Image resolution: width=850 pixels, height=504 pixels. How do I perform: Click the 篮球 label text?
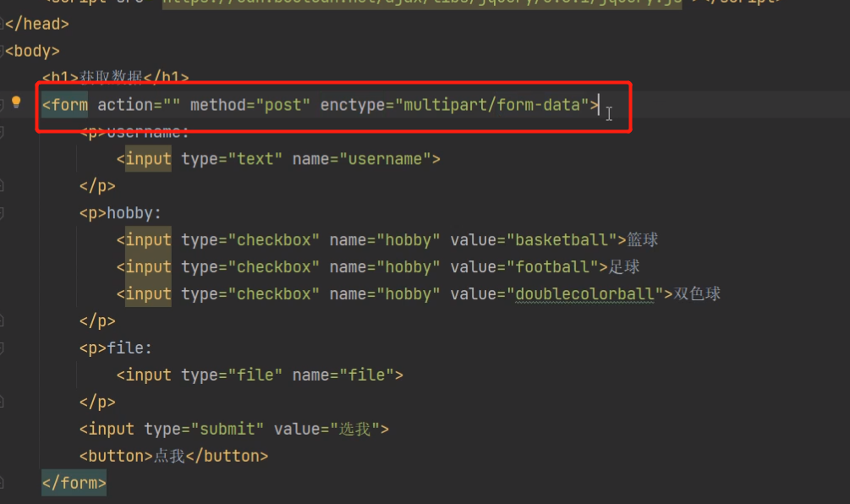[643, 239]
